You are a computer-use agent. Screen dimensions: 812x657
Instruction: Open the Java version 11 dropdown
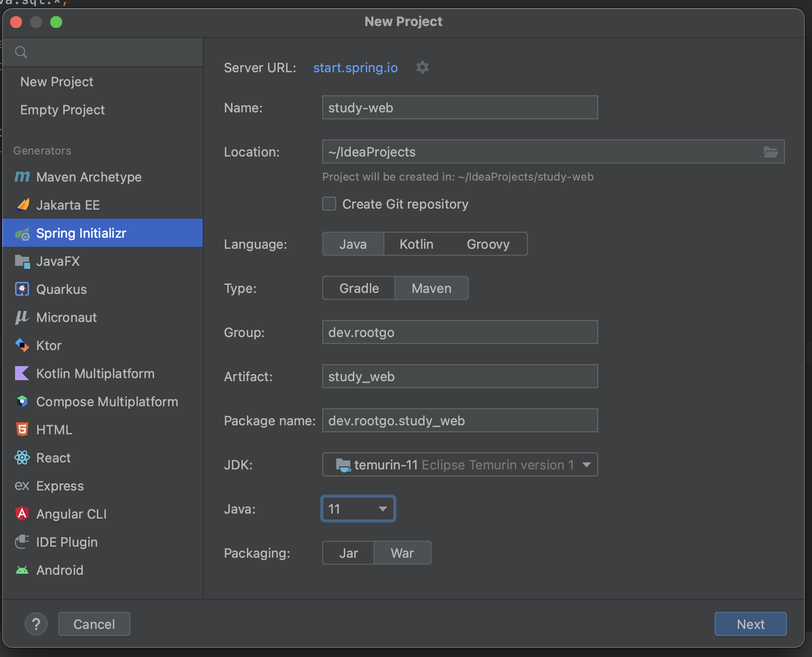358,509
